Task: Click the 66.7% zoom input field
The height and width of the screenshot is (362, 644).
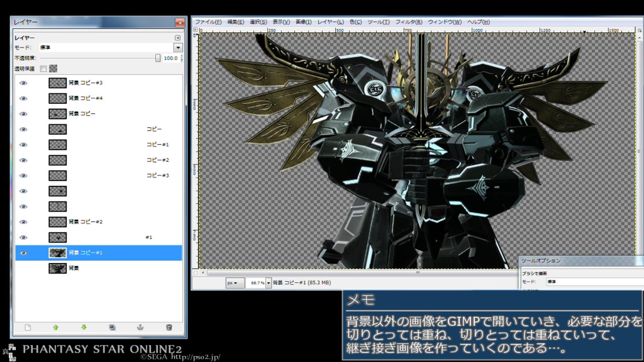Action: [256, 283]
